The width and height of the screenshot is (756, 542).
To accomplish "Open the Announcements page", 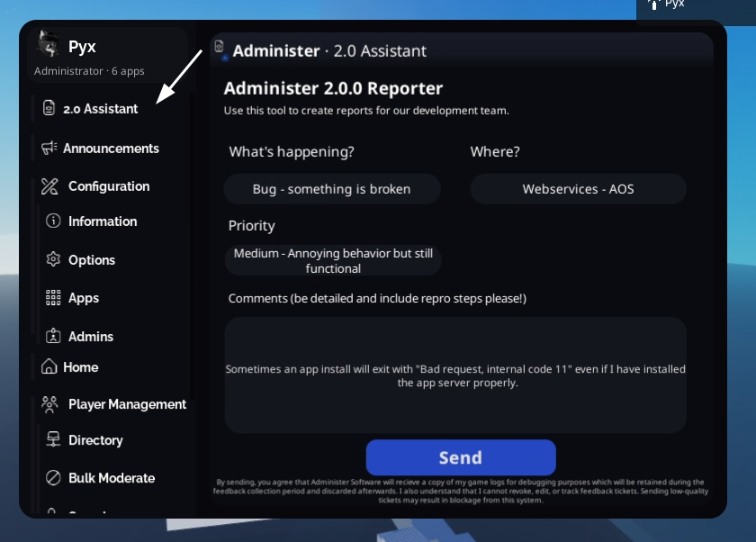I will click(x=111, y=148).
